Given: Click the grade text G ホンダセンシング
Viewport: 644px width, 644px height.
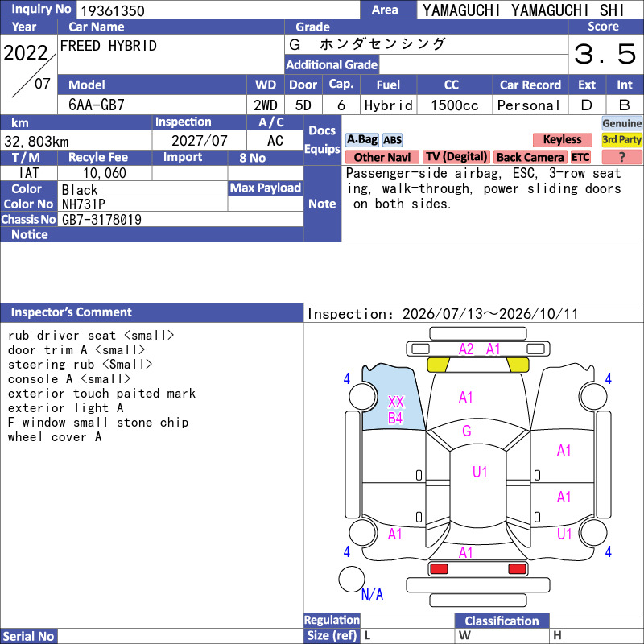Looking at the screenshot, I should 367,44.
